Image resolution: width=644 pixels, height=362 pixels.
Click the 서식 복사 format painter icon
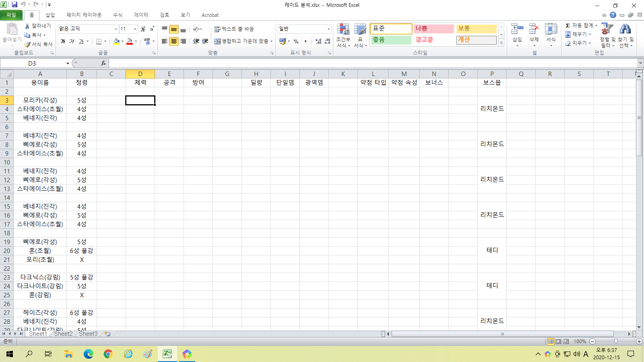tap(27, 44)
